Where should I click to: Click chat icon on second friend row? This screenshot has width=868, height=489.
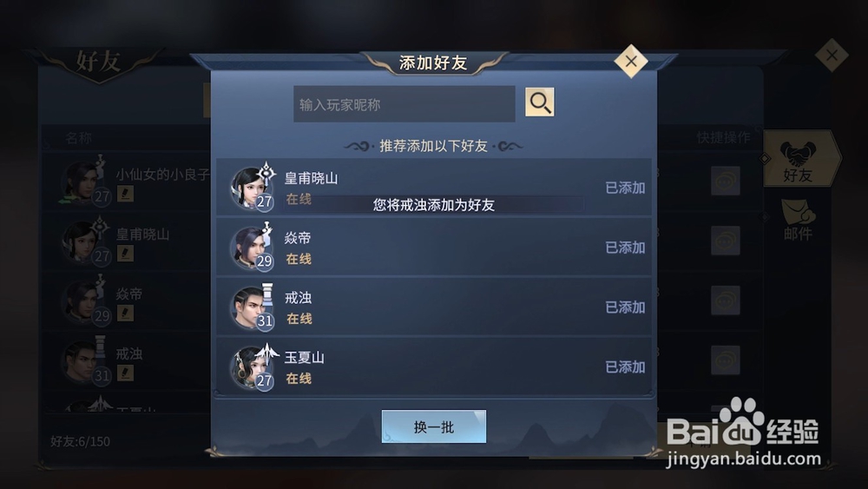(725, 241)
